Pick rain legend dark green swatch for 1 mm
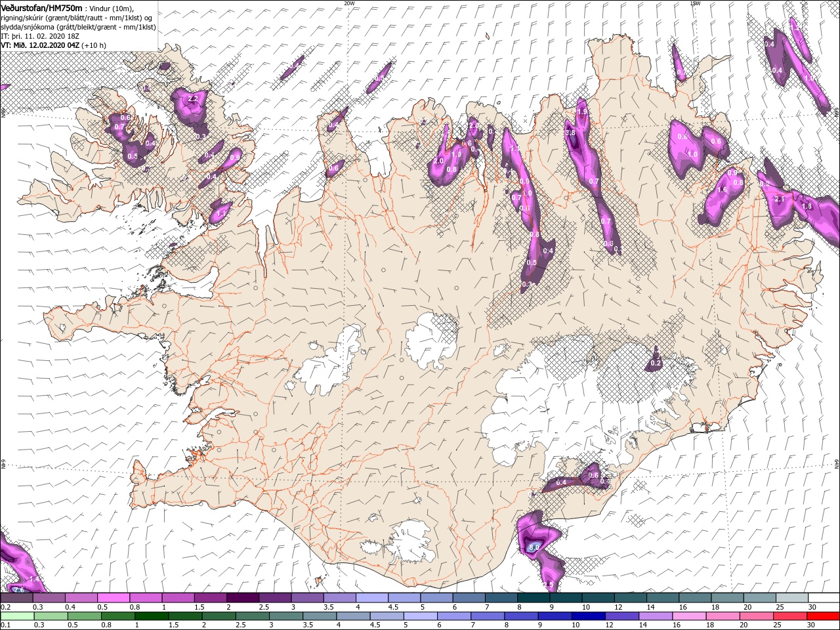This screenshot has height=630, width=840. tap(151, 616)
